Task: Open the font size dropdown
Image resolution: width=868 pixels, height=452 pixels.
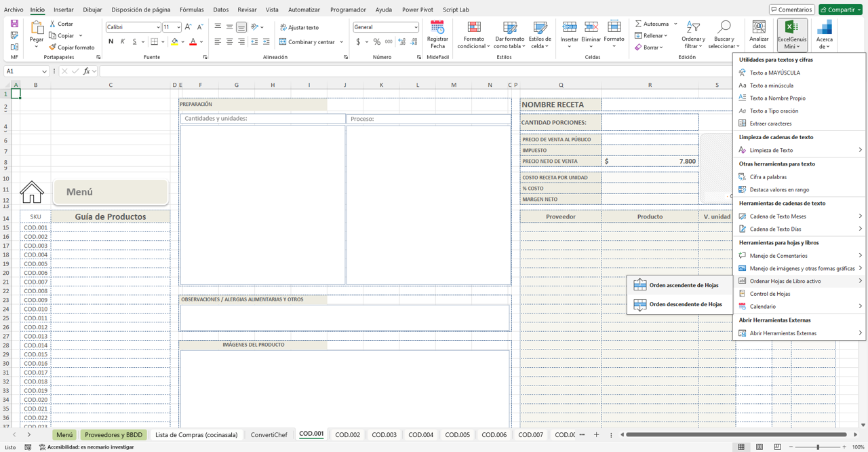Action: 178,27
